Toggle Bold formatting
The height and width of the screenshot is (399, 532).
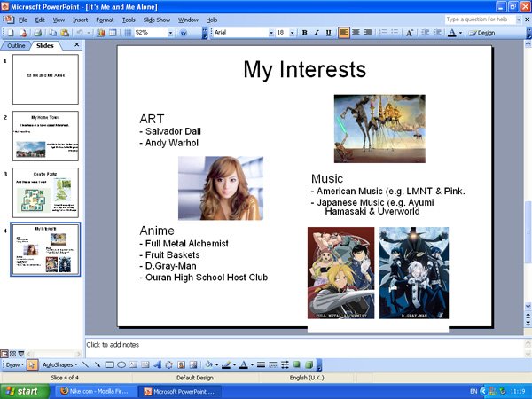coord(304,33)
